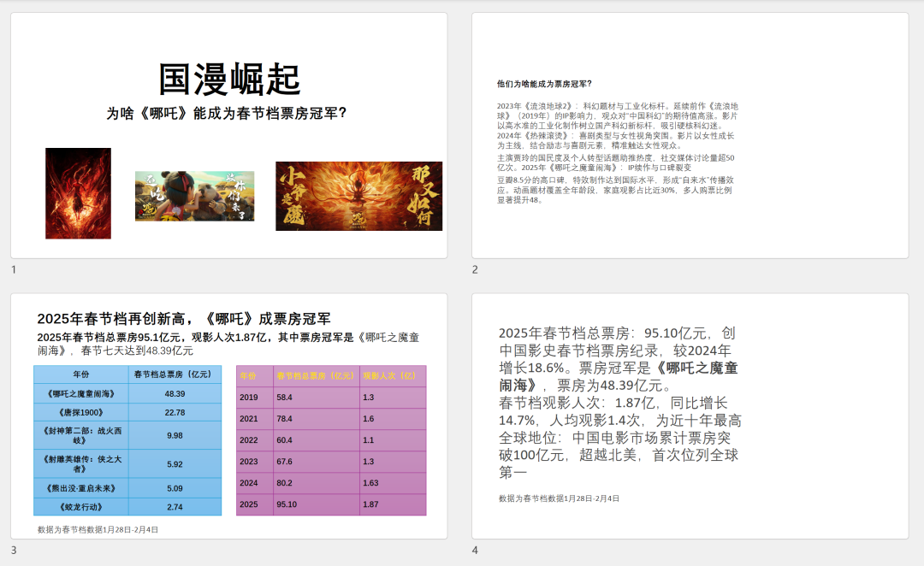Click the '5.09' table cell
The image size is (924, 566).
click(175, 488)
